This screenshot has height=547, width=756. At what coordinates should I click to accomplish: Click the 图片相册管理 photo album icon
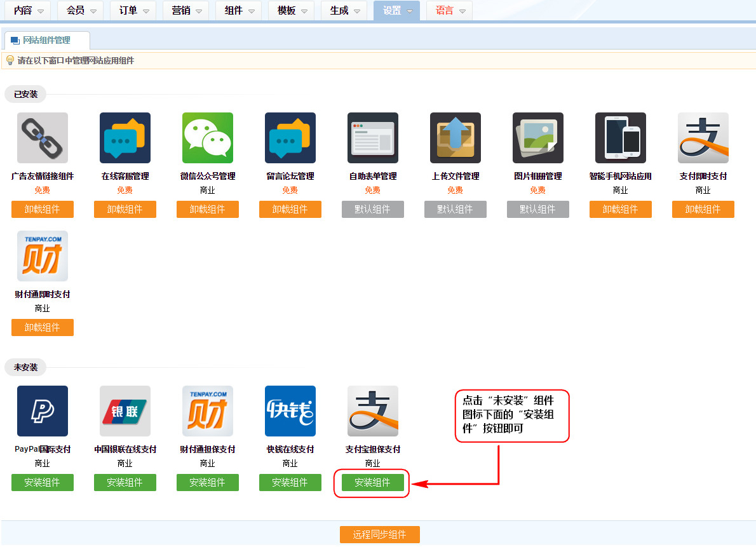538,138
